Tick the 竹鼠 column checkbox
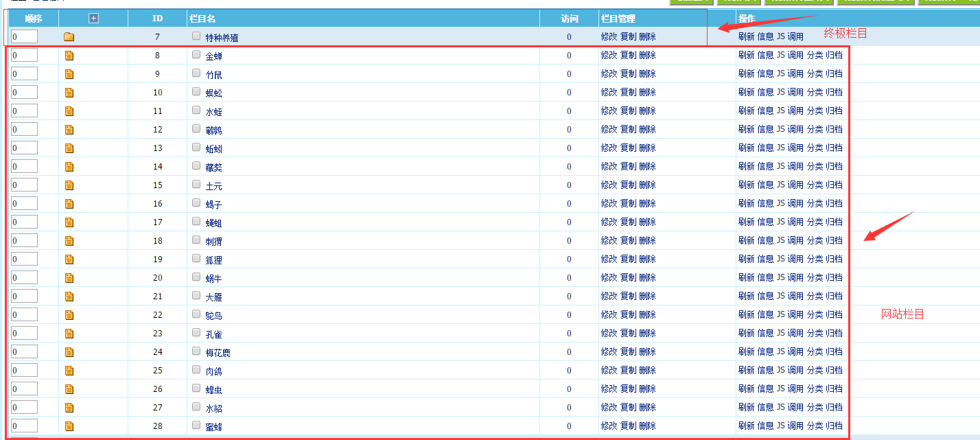Image resolution: width=980 pixels, height=440 pixels. pos(197,73)
